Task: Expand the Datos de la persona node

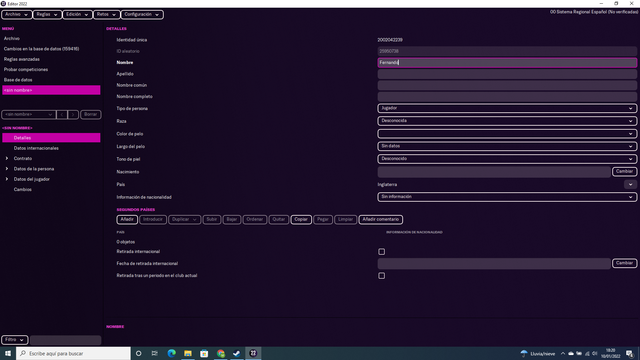Action: [x=7, y=169]
